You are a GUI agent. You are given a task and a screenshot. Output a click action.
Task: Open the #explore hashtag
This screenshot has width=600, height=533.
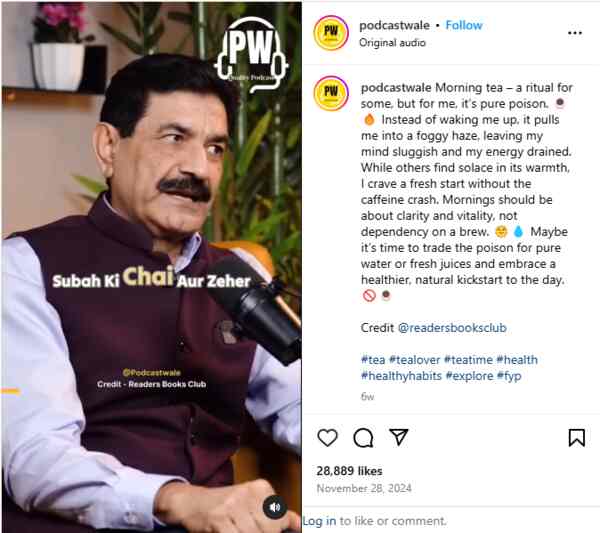coord(470,376)
